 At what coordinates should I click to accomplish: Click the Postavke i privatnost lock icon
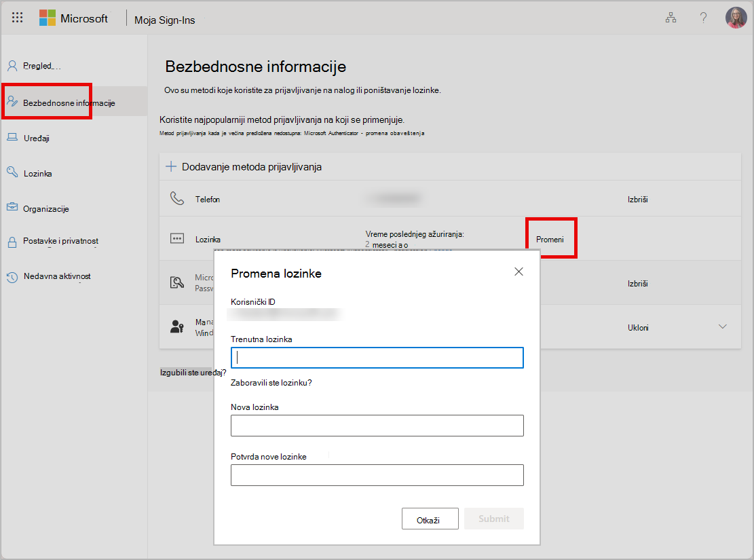tap(12, 242)
